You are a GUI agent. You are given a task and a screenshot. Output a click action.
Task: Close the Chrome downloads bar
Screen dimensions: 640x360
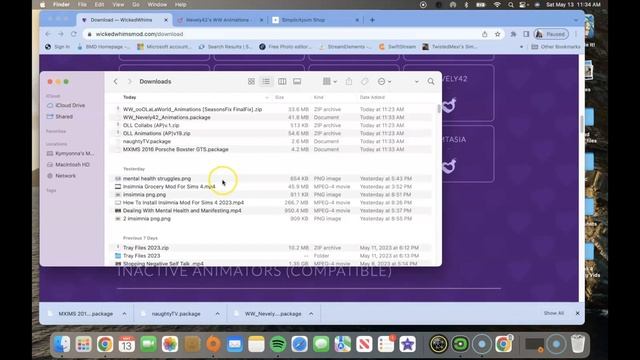(577, 313)
